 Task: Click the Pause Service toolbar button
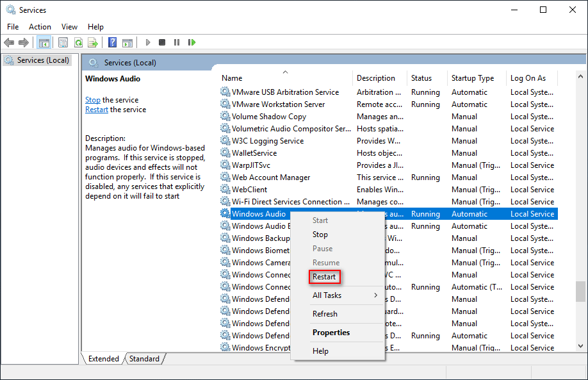point(177,42)
